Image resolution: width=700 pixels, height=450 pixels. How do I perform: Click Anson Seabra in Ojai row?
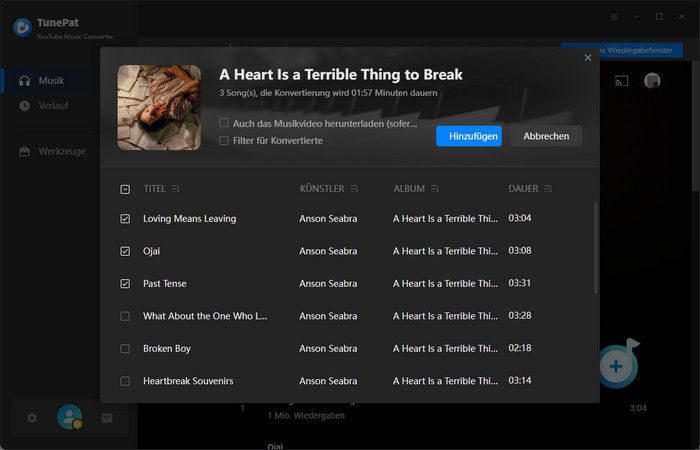[x=328, y=251]
